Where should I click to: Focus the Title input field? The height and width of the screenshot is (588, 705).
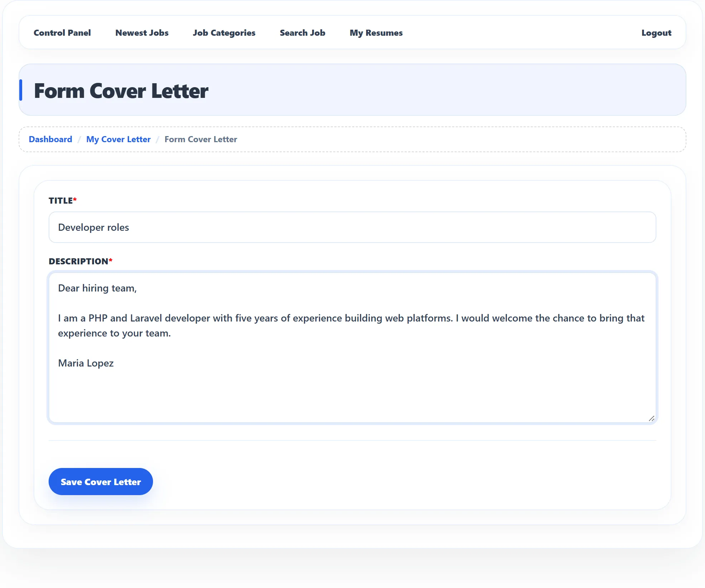coord(352,227)
